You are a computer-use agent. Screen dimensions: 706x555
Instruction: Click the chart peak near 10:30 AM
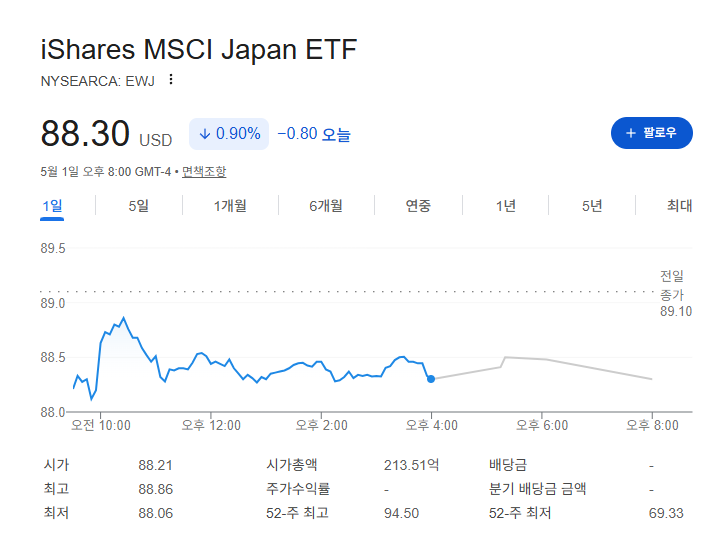coord(123,318)
